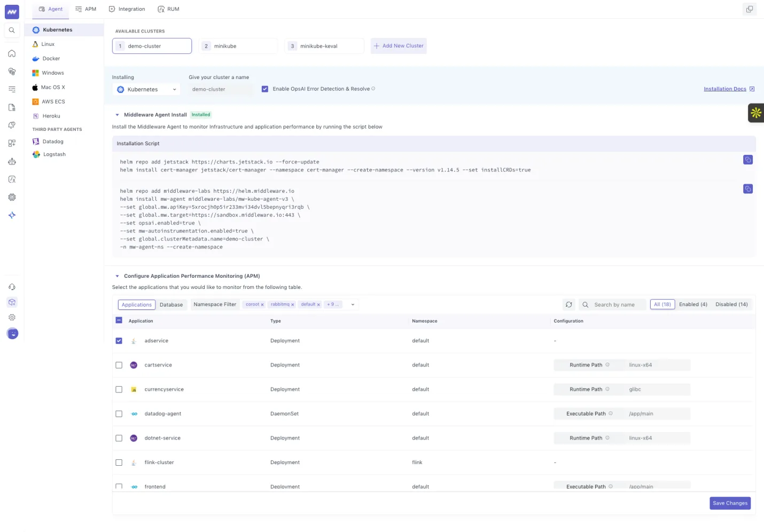Click the cluster name input field

coord(221,89)
